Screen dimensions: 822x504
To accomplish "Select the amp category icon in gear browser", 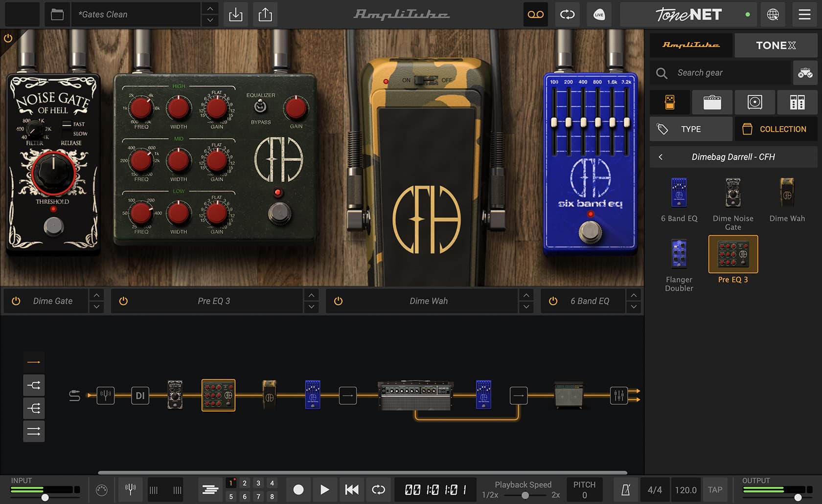I will tap(712, 102).
